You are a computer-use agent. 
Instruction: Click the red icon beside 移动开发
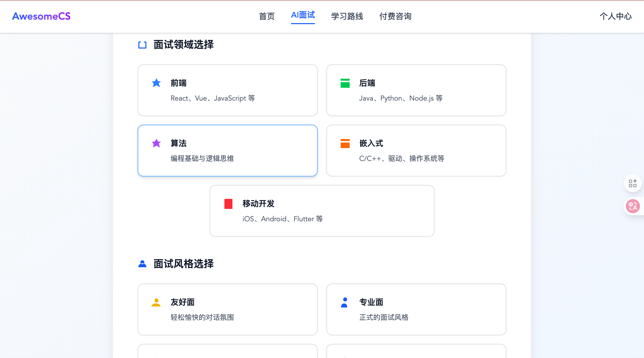point(228,204)
